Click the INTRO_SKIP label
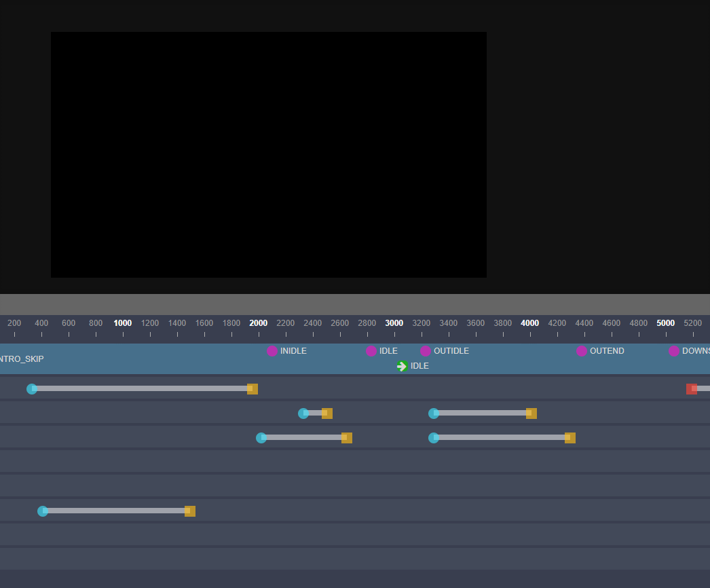This screenshot has height=588, width=710. click(22, 359)
